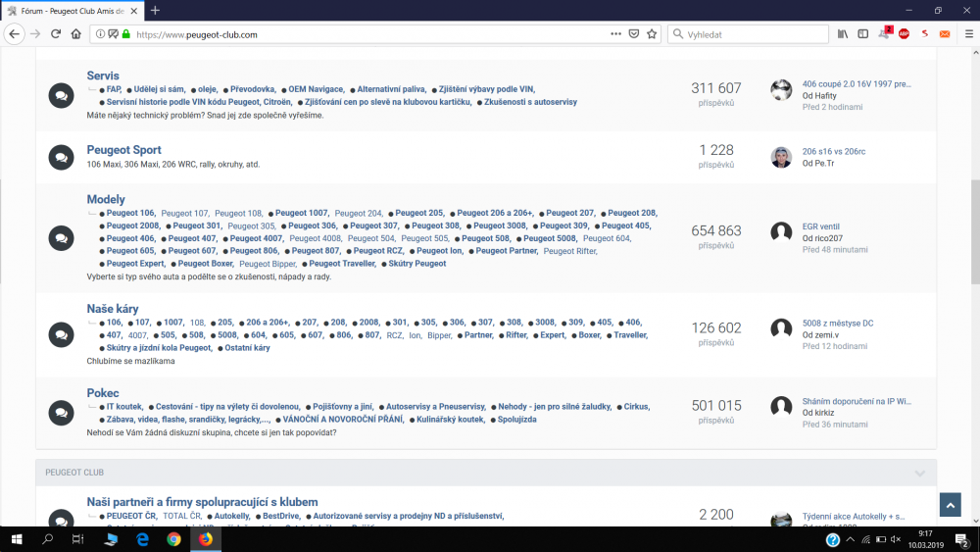This screenshot has height=552, width=980.
Task: Select the Fórum - Peugeot Club tab
Action: tap(73, 11)
